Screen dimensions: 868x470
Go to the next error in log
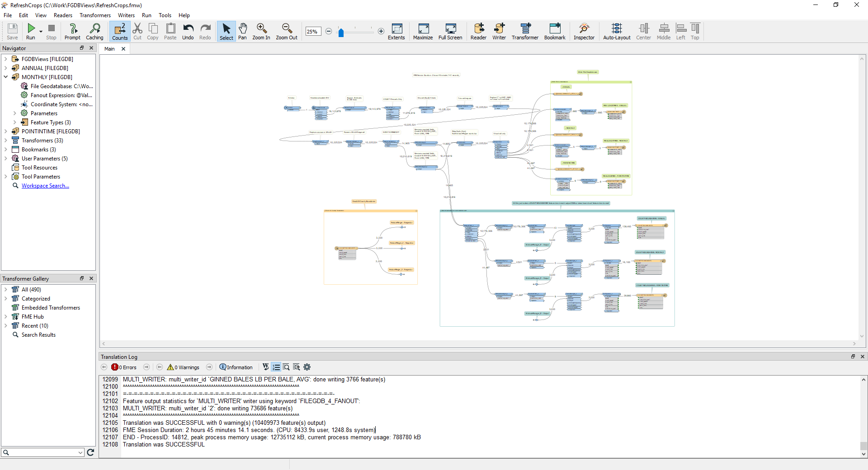pos(146,367)
